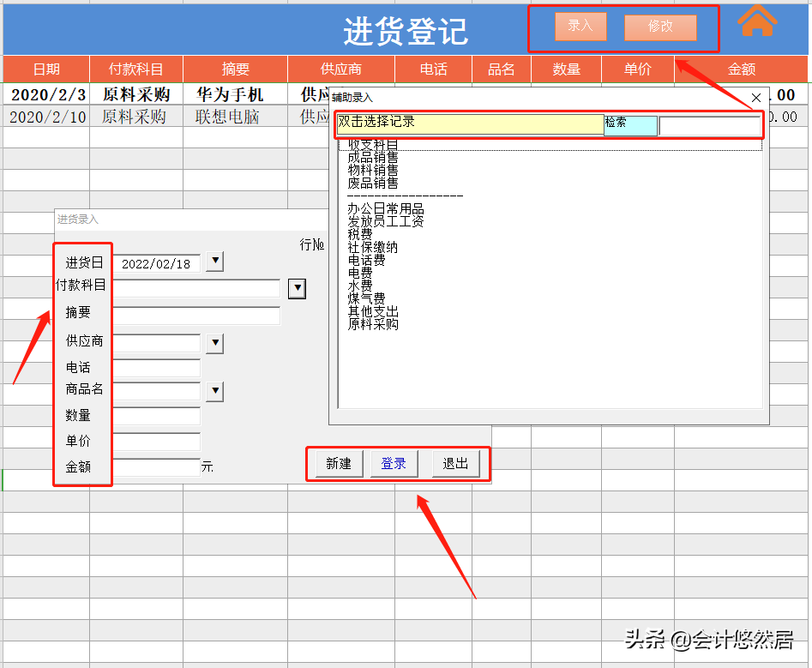This screenshot has width=812, height=668.
Task: Select 税费 in the list
Action: click(360, 234)
